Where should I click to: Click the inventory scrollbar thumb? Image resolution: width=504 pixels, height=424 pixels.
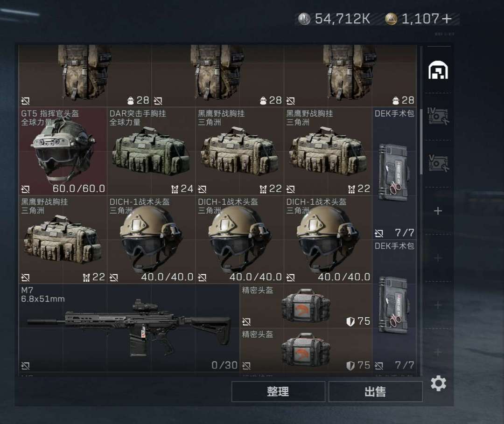(x=421, y=141)
